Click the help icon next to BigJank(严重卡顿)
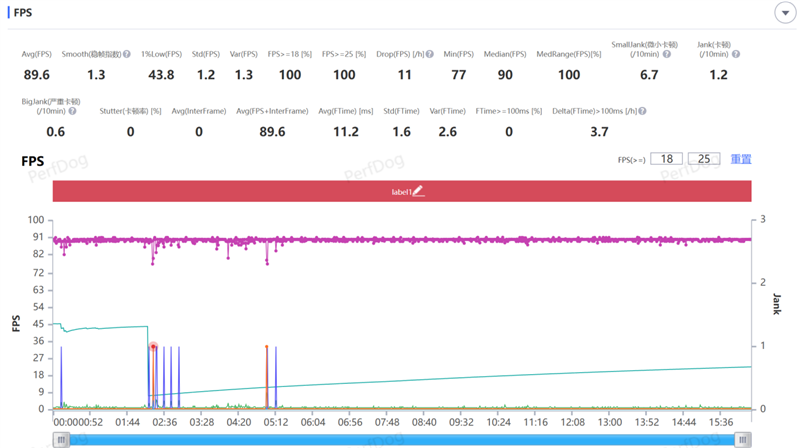This screenshot has width=800, height=448. click(x=72, y=111)
